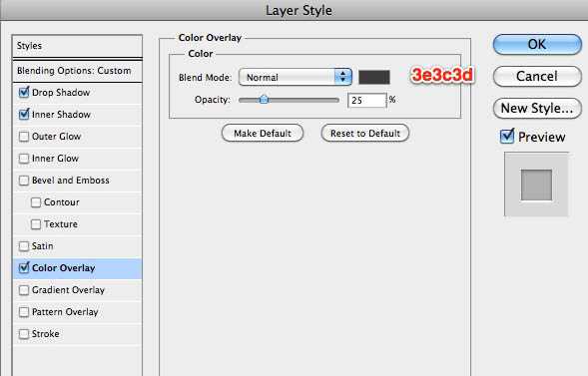
Task: Enable the Satin effect checkbox
Action: [24, 246]
